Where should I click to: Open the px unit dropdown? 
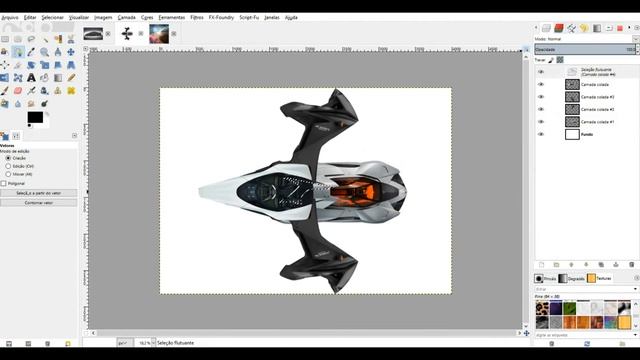[124, 343]
